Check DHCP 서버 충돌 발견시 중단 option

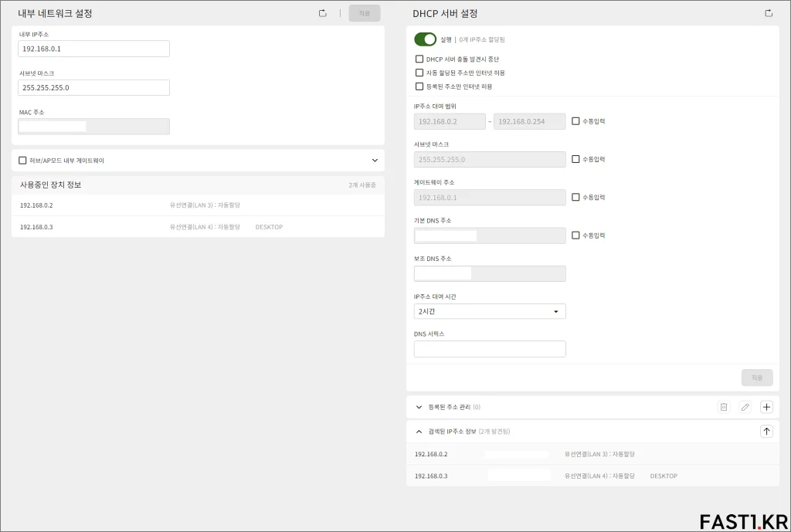(419, 59)
